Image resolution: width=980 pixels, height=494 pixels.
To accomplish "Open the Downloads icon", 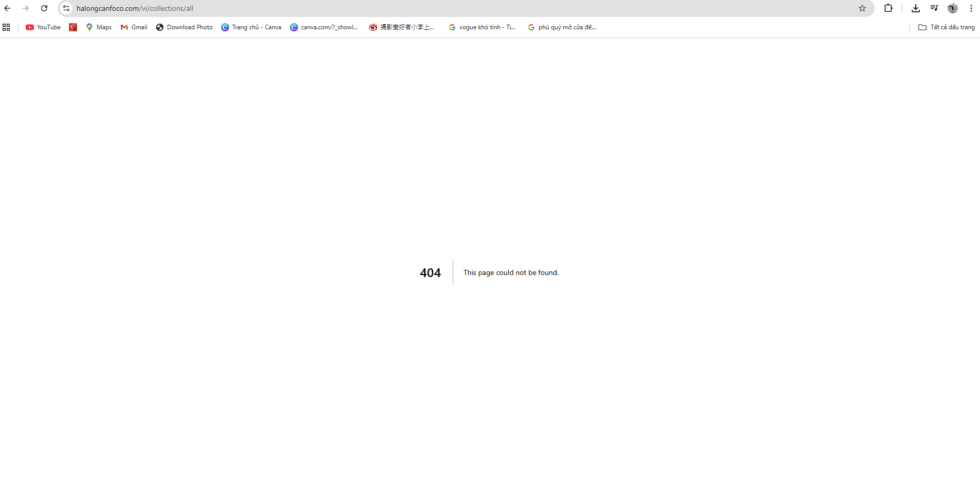I will coord(915,8).
